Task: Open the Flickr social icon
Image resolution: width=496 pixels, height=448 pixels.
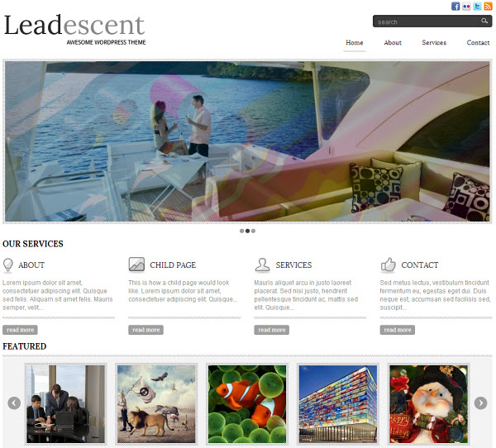Action: (466, 6)
